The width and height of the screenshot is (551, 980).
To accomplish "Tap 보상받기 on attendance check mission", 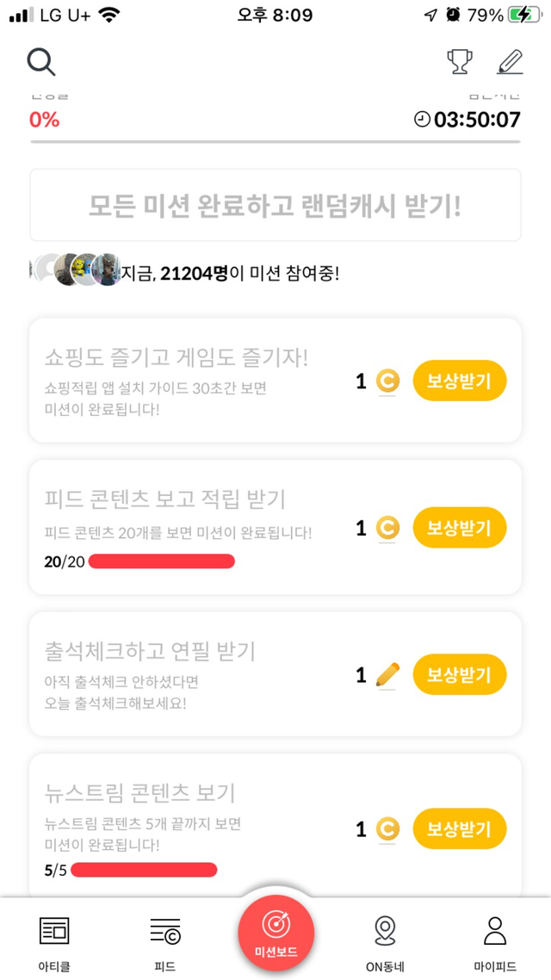I will pyautogui.click(x=460, y=674).
